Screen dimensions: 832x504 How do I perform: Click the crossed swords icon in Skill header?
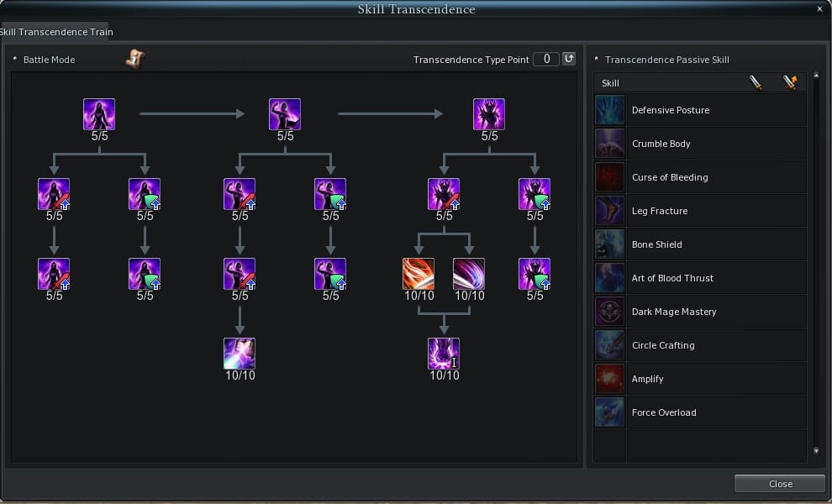coord(789,82)
